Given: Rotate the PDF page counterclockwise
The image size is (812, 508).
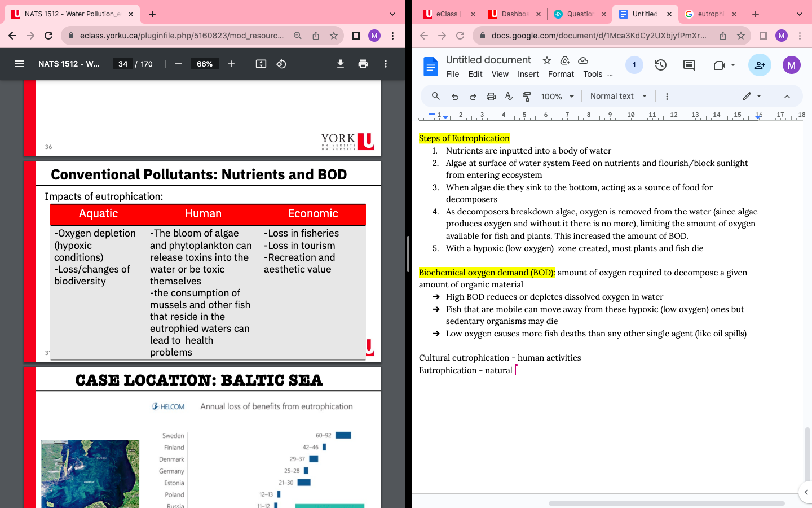Looking at the screenshot, I should [x=281, y=64].
